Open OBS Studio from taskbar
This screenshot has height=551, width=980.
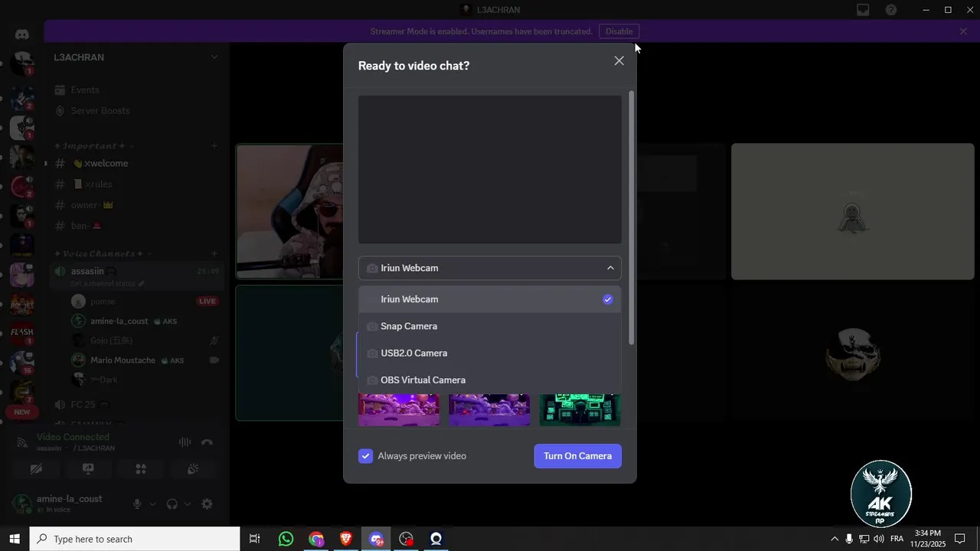point(406,539)
